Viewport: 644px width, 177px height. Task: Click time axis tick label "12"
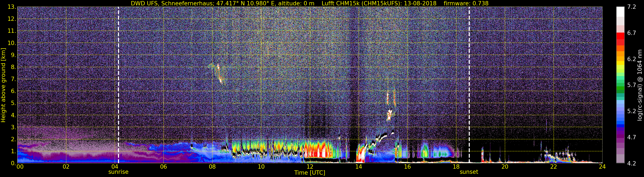coord(310,167)
